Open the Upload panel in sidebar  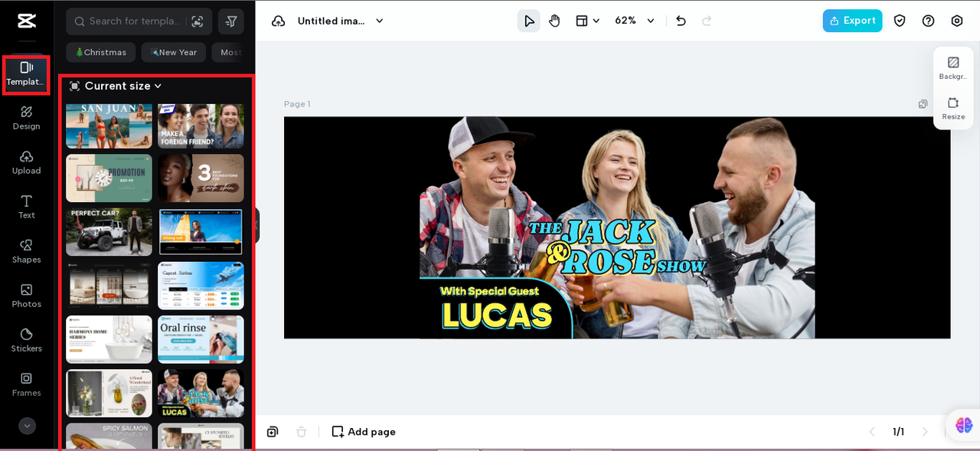pyautogui.click(x=26, y=163)
